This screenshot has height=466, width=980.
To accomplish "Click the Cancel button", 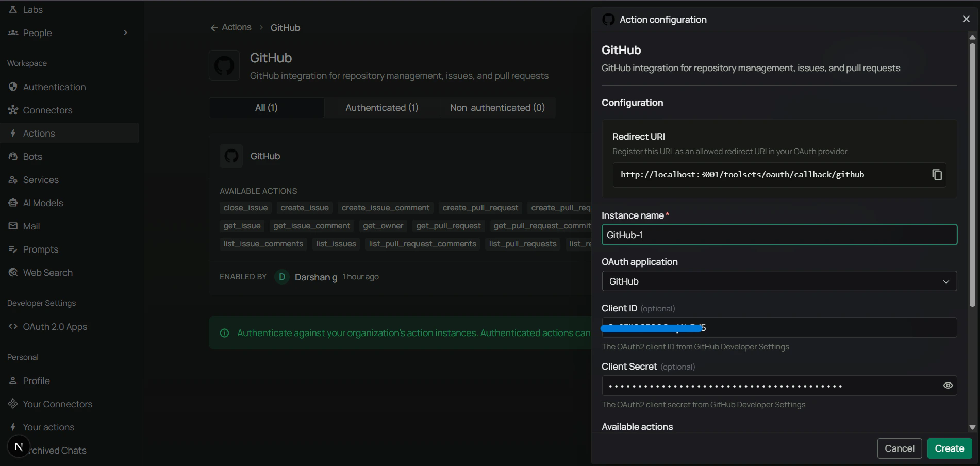I will click(900, 448).
